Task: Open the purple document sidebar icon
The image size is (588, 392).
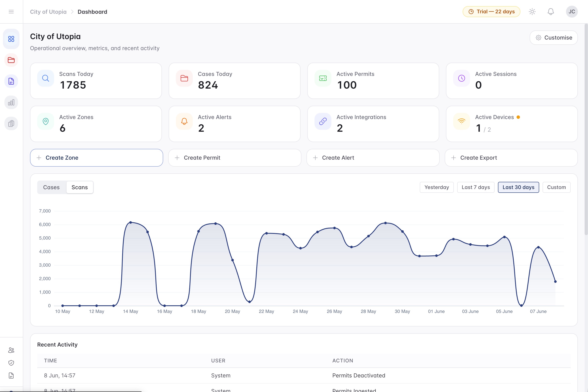Action: [11, 81]
